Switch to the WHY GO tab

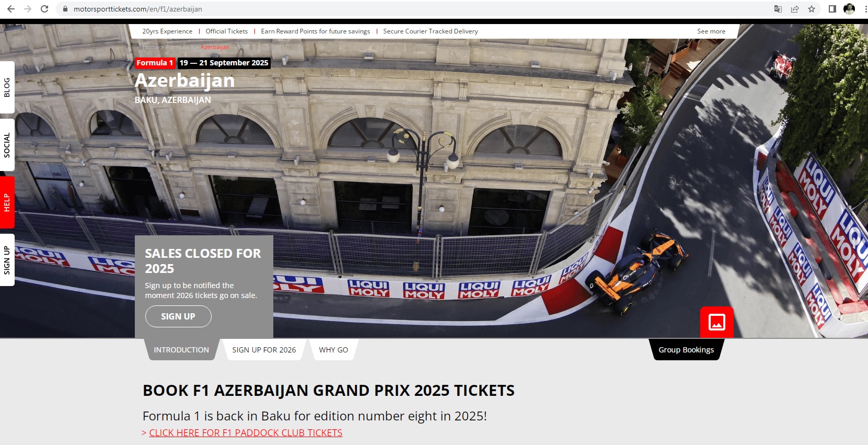[x=333, y=350]
